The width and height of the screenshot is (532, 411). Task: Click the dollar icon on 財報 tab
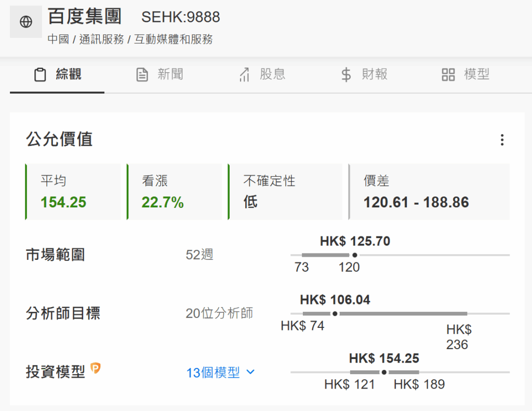click(346, 75)
